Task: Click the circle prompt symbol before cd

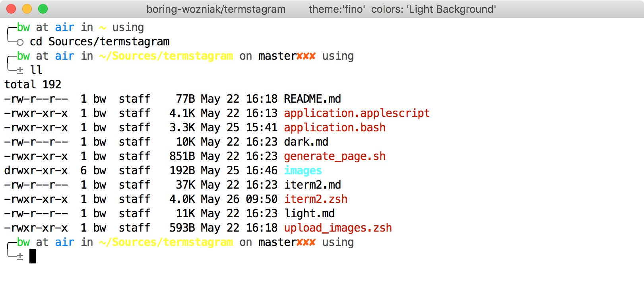Action: point(20,42)
